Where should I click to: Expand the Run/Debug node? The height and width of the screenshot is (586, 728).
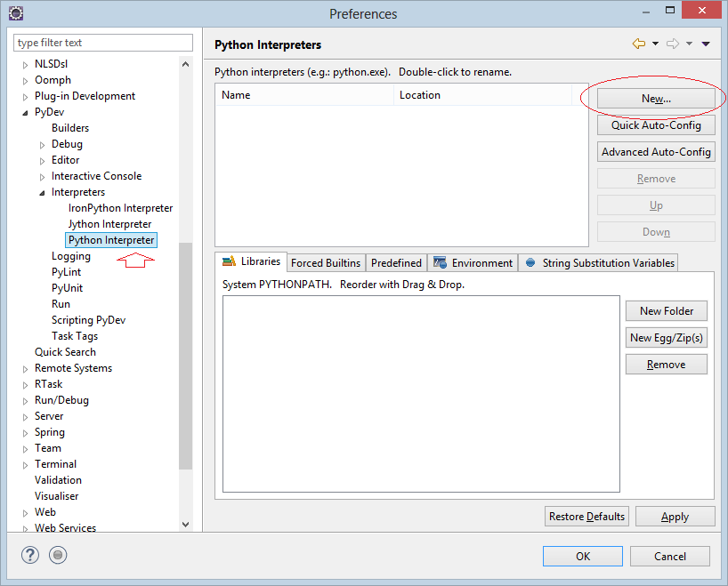[x=25, y=401]
